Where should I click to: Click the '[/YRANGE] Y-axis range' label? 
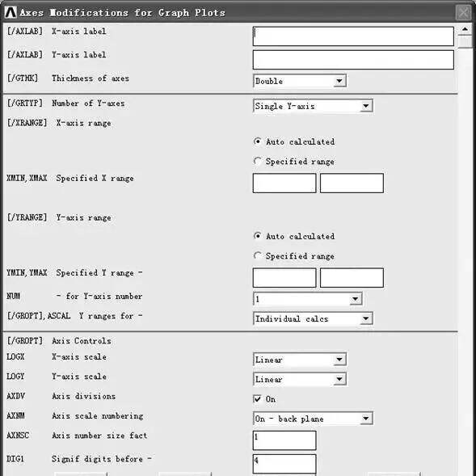click(59, 217)
